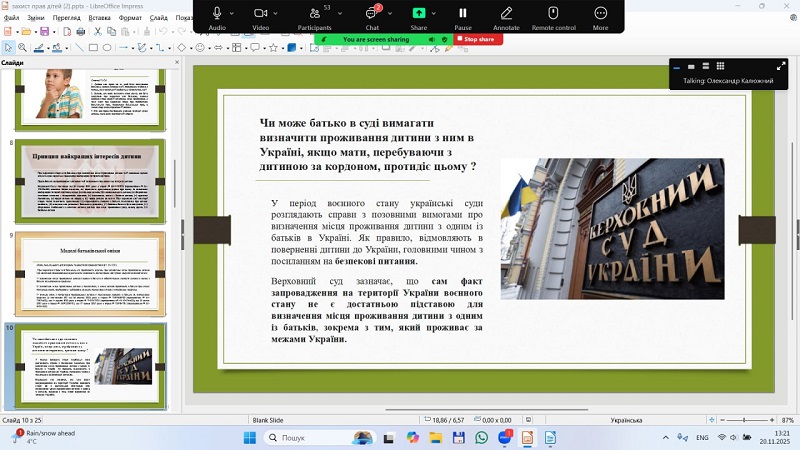Screen dimensions: 800x450
Task: Select the Rectangle shape tool
Action: (93, 47)
